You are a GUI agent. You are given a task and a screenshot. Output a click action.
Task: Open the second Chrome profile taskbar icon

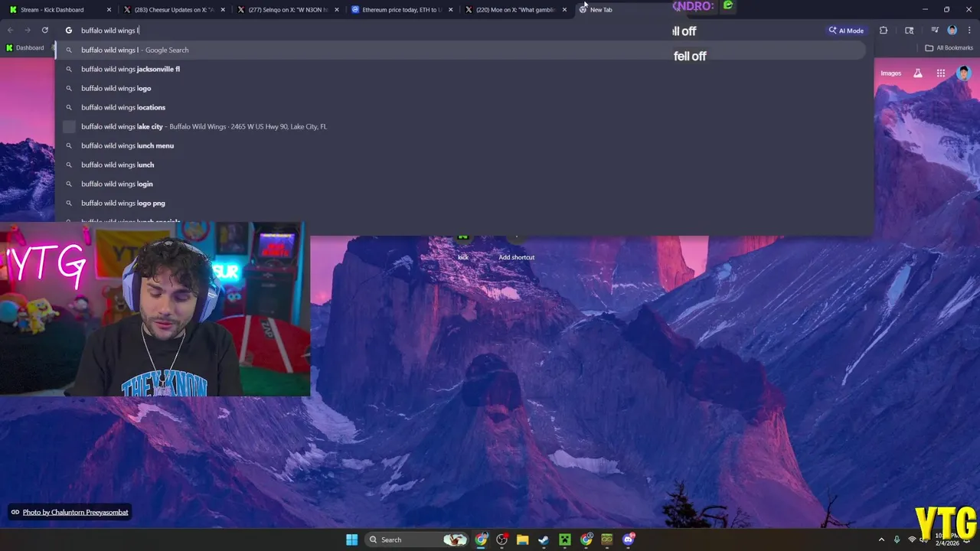pyautogui.click(x=586, y=540)
